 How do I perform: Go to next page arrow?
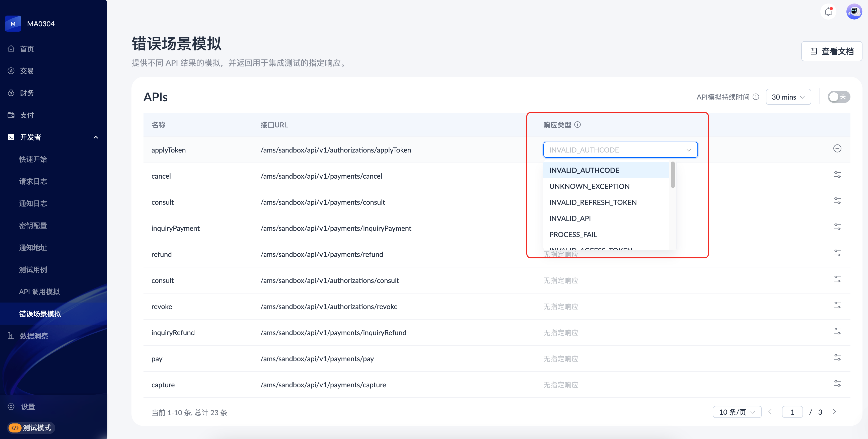pyautogui.click(x=834, y=412)
